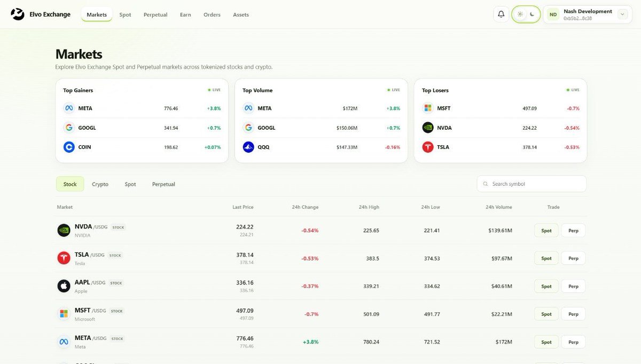Switch to dark mode moon icon
The height and width of the screenshot is (364, 641).
point(532,14)
